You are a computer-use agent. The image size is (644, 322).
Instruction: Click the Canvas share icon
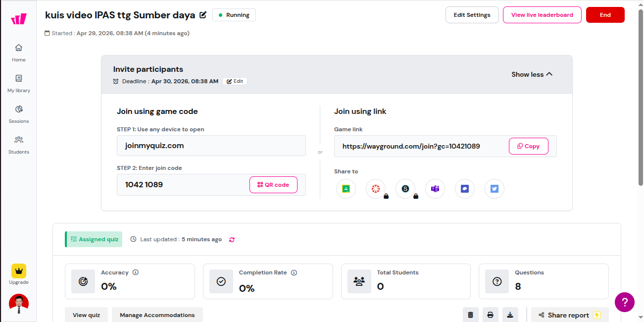click(x=375, y=189)
